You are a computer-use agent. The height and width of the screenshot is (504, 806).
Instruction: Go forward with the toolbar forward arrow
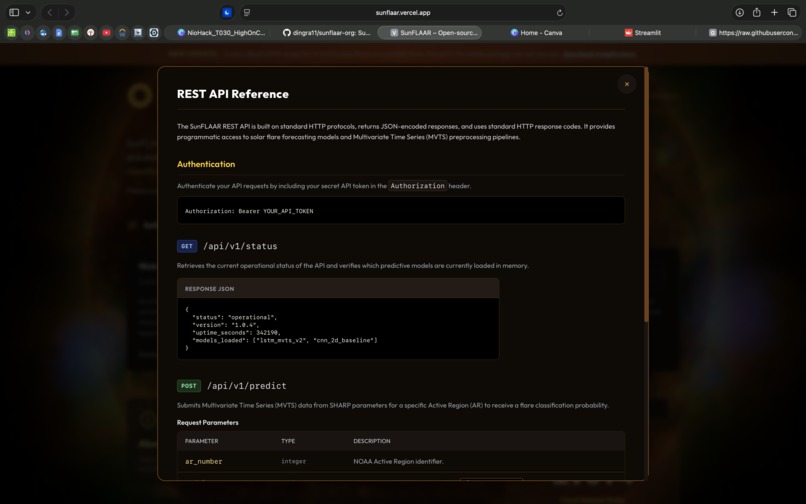66,12
